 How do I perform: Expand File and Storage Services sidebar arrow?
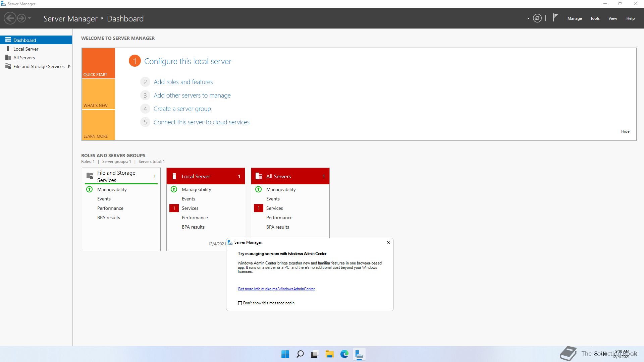(69, 66)
